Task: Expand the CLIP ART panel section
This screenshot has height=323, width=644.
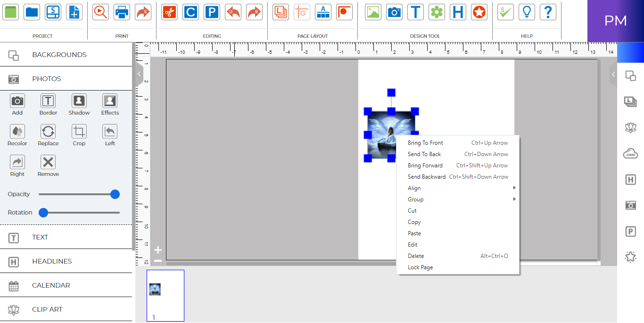Action: (66, 309)
